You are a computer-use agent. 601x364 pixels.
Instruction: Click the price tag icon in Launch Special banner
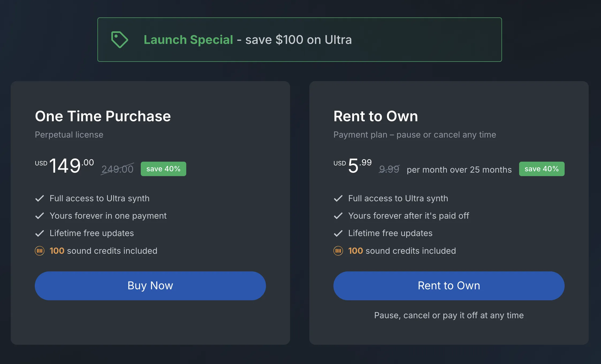(x=119, y=40)
